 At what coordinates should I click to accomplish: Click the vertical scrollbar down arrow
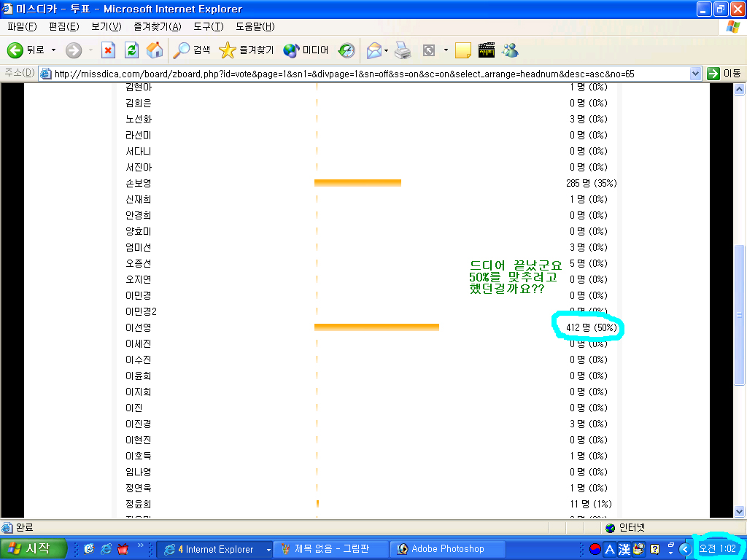(739, 511)
